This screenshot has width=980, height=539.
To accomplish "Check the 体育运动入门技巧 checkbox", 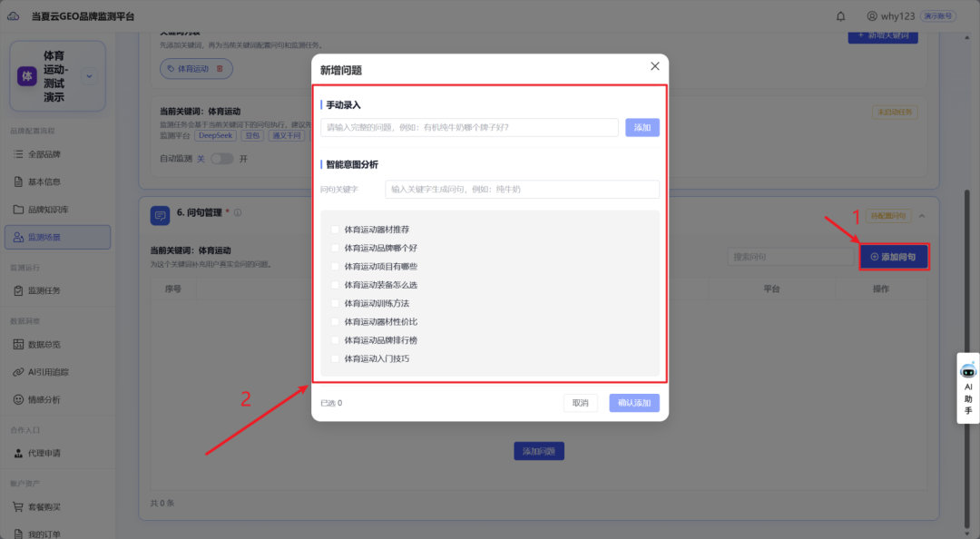I will tap(335, 359).
